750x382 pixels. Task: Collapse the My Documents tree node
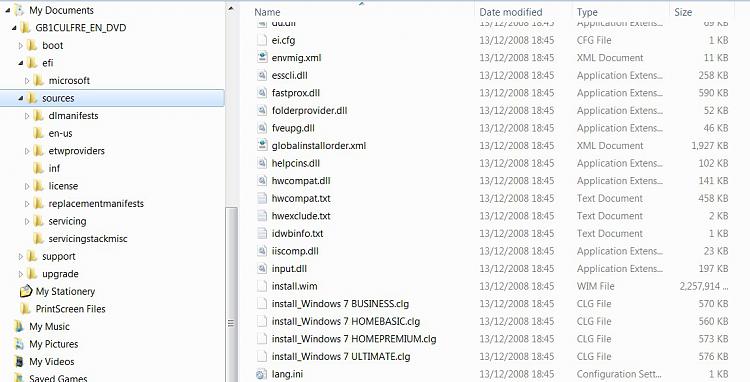7,10
